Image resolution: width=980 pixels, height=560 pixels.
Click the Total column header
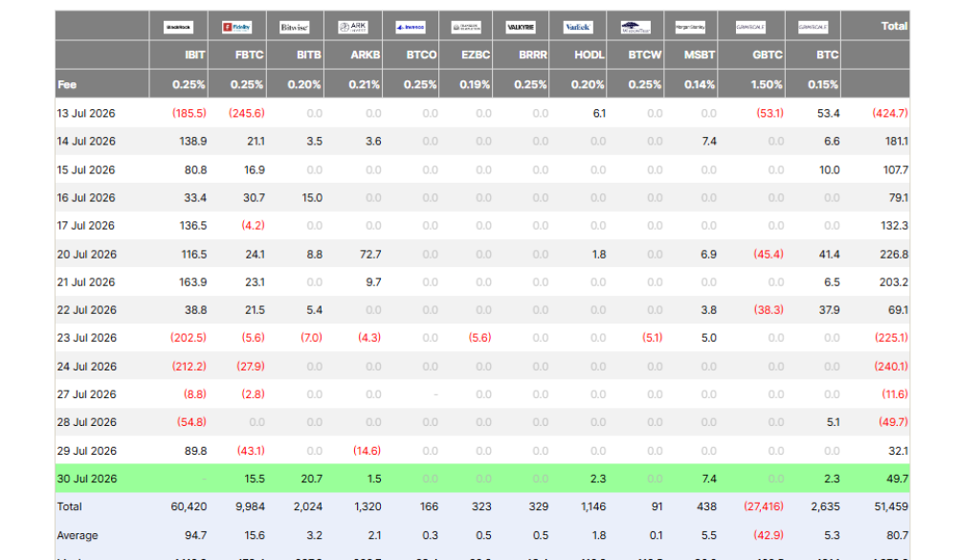pos(894,26)
